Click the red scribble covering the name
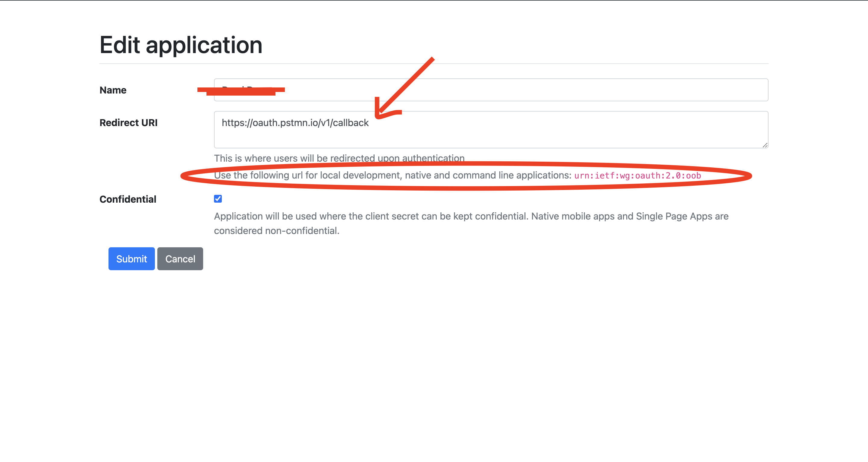Viewport: 868px width, 462px height. (241, 90)
